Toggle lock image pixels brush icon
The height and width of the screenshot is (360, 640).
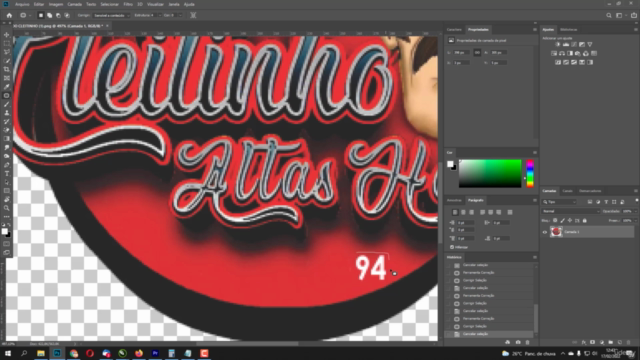click(x=562, y=220)
